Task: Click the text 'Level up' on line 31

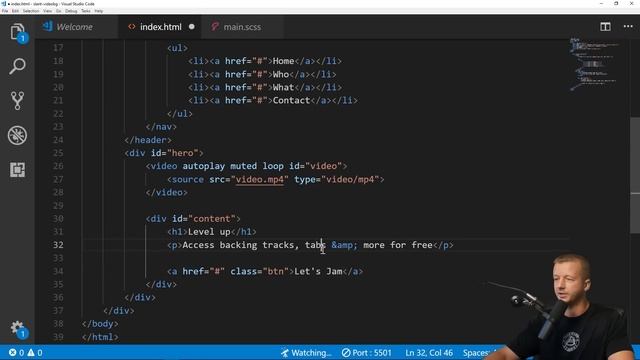Action: pyautogui.click(x=209, y=232)
